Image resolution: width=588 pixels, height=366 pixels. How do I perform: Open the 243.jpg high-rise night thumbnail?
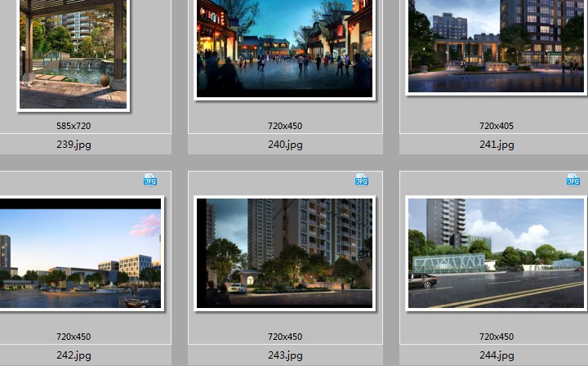[285, 253]
